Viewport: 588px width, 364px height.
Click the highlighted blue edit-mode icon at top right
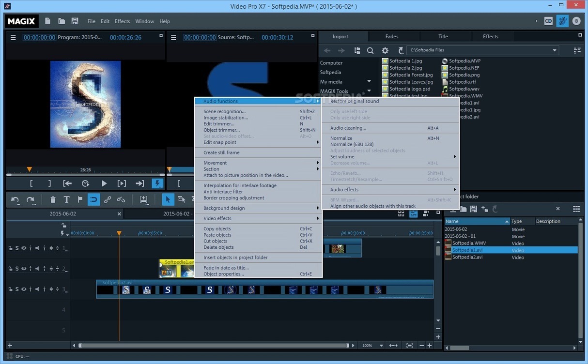[x=562, y=21]
